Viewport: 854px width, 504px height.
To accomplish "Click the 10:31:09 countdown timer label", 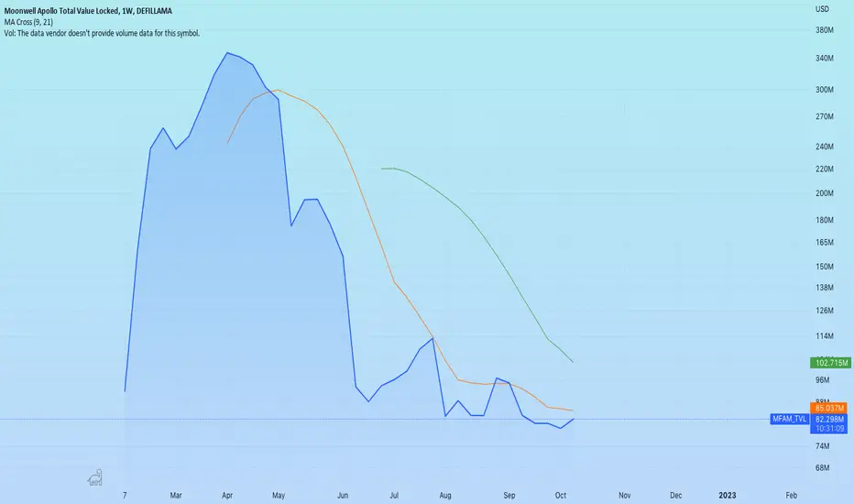I will pyautogui.click(x=829, y=429).
